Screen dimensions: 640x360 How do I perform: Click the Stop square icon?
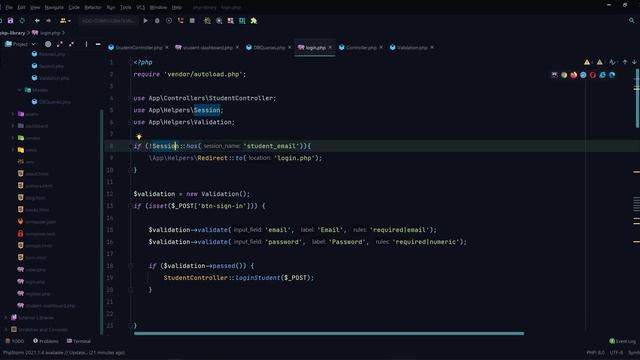192,20
